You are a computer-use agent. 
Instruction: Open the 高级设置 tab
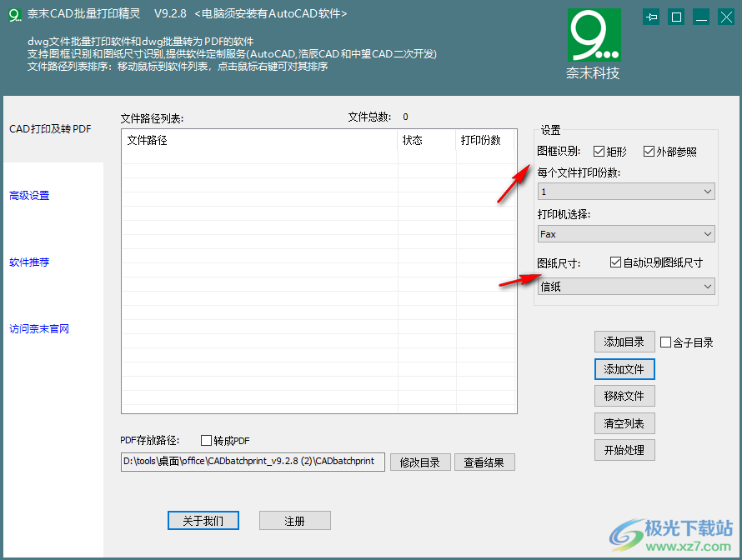(x=29, y=195)
